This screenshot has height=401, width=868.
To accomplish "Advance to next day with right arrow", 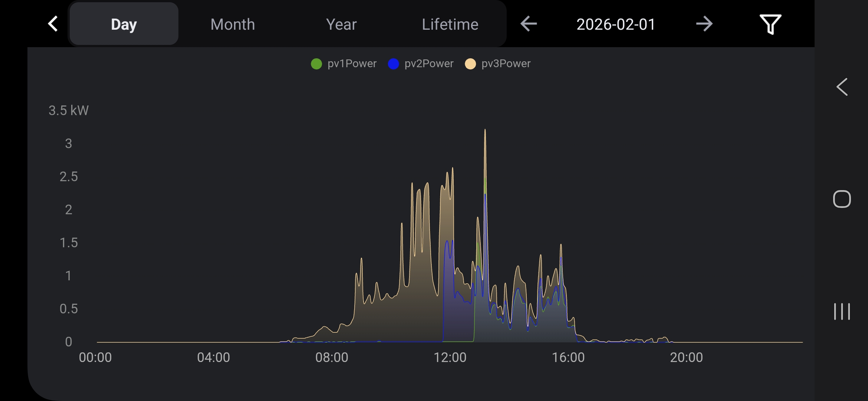I will [704, 24].
